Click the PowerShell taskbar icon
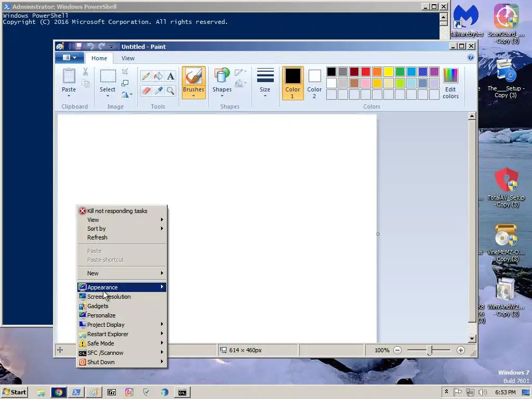This screenshot has width=532, height=399. click(x=76, y=393)
